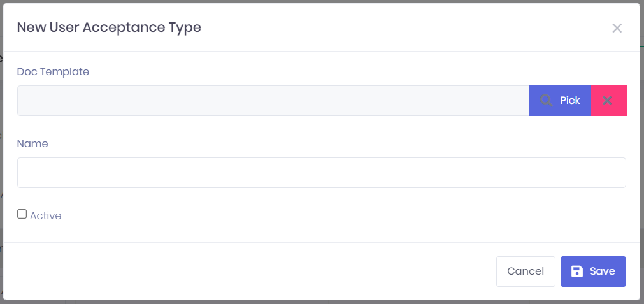
Task: Click dimmed backdrop below the dialog
Action: pyautogui.click(x=318, y=302)
